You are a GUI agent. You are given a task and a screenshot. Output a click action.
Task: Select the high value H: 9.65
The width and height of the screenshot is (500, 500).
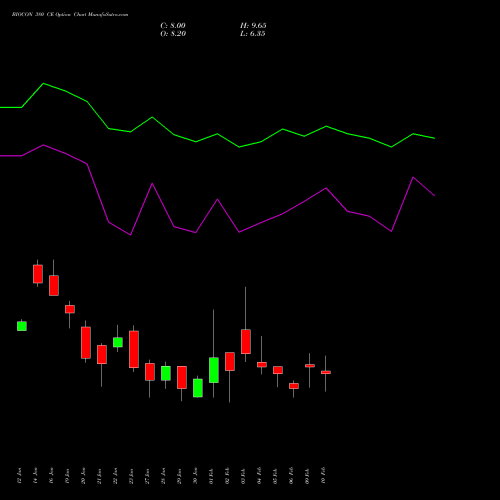tap(253, 26)
